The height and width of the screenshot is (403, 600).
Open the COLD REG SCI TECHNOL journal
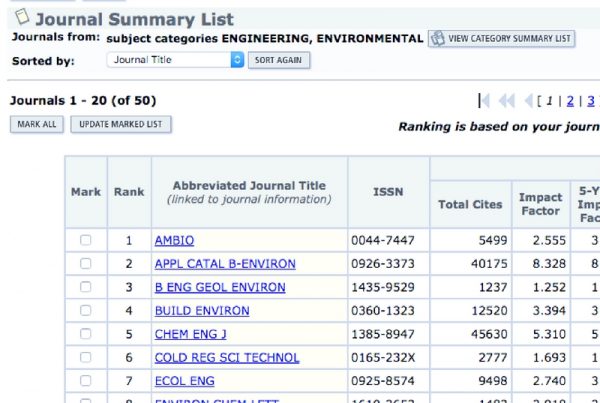[226, 358]
